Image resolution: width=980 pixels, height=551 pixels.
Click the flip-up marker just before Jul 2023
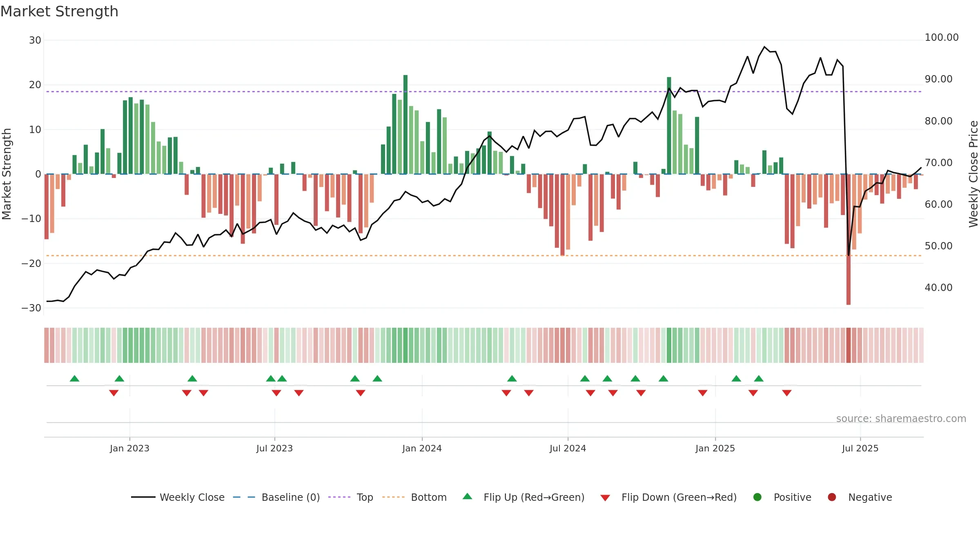271,378
